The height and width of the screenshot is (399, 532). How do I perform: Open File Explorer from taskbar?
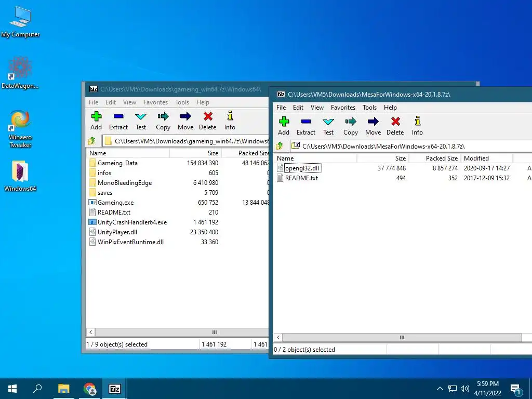[x=63, y=389]
